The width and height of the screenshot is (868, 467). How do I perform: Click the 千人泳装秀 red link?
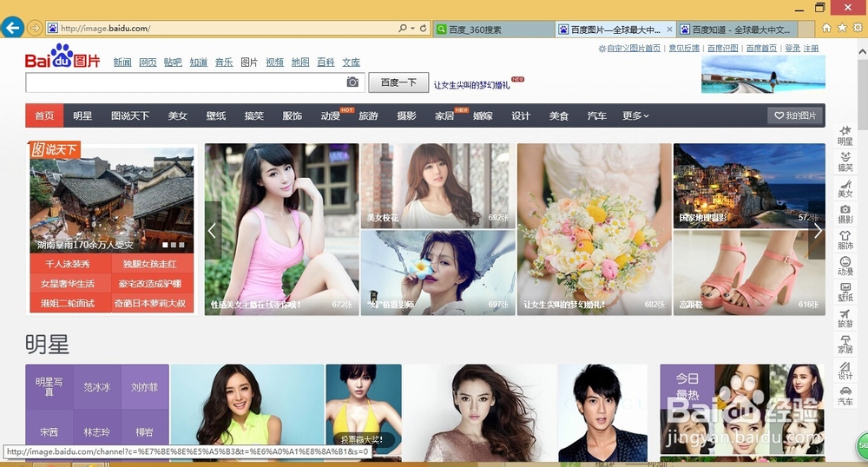pyautogui.click(x=68, y=264)
